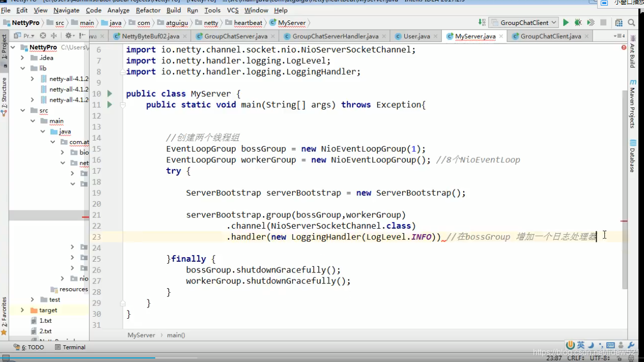The height and width of the screenshot is (362, 644).
Task: Switch to NettyByteBuf02.java tab
Action: point(150,36)
